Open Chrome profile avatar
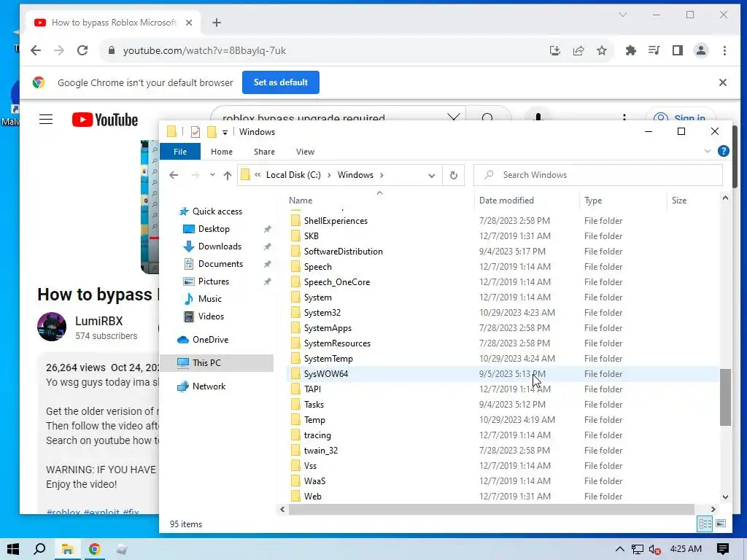Viewport: 747px width, 560px height. tap(701, 50)
